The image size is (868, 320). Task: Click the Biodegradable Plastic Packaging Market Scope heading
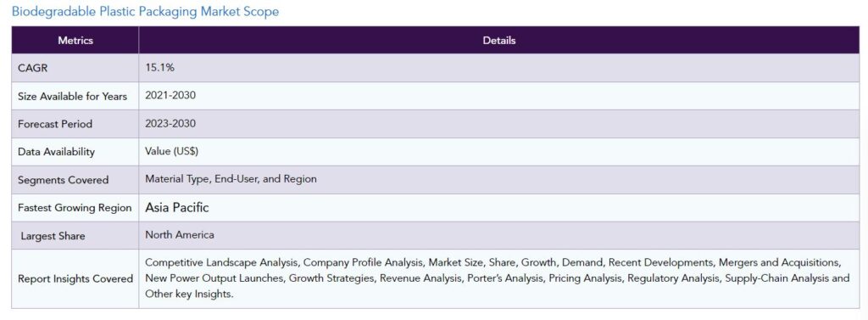tap(145, 12)
